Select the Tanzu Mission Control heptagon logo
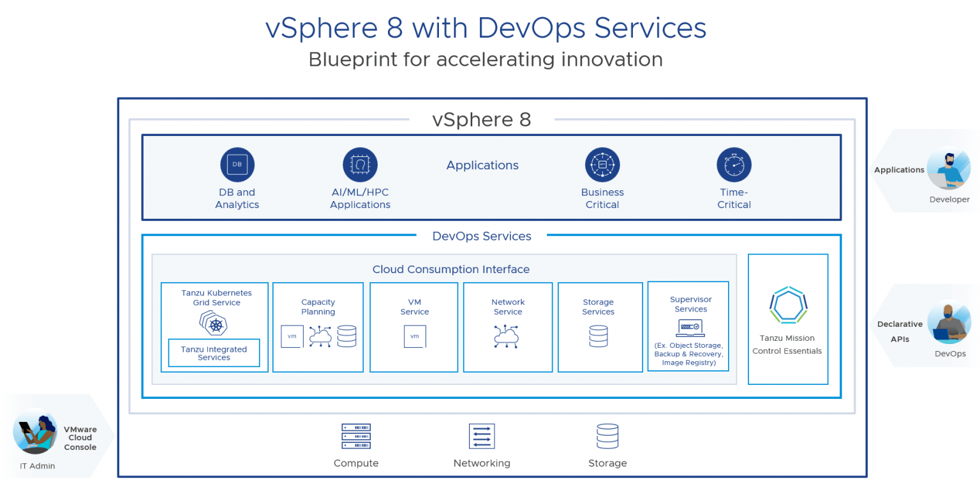Viewport: 980px width, 487px height. click(x=787, y=306)
